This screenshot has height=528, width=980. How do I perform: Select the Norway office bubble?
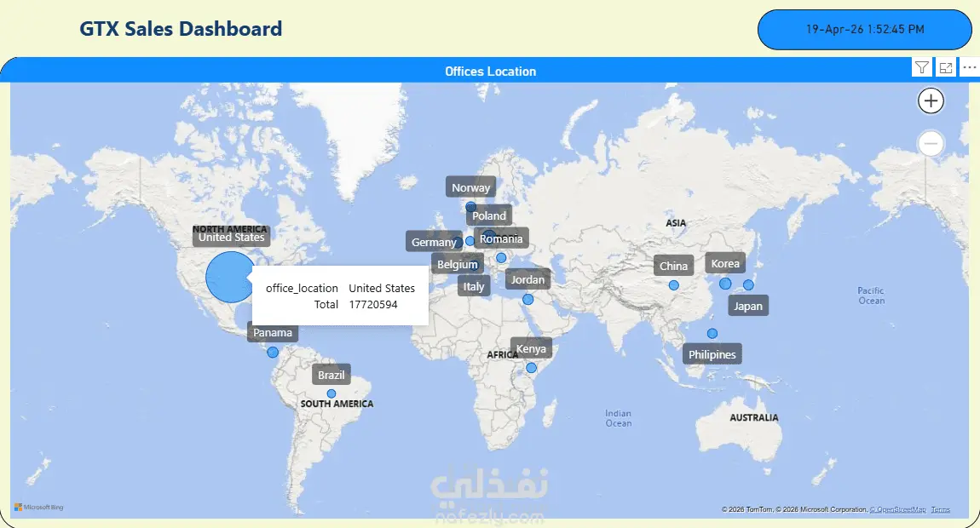point(470,207)
